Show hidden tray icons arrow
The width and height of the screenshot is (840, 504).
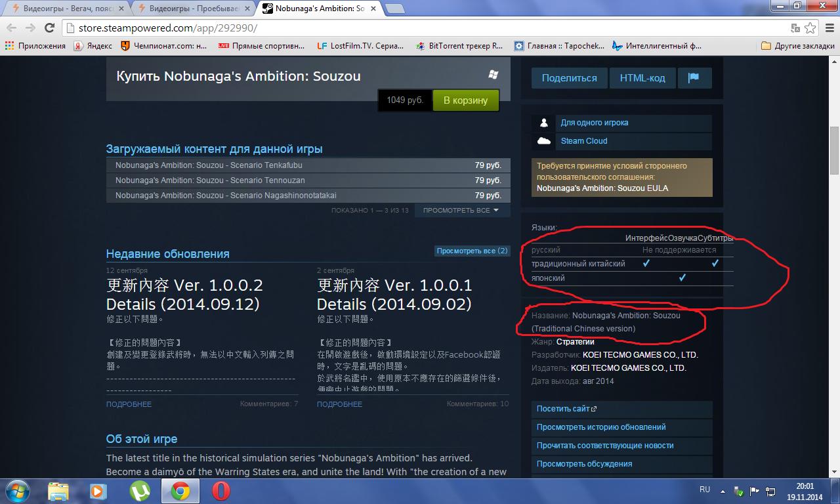(724, 491)
